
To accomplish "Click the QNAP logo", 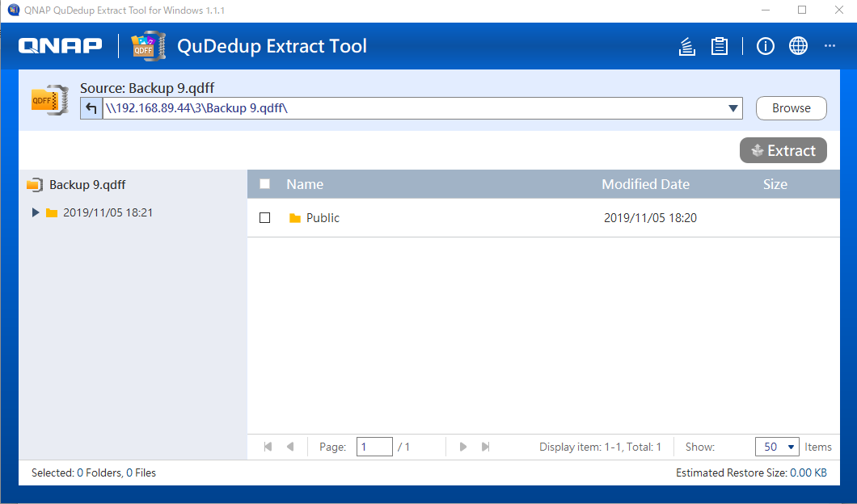I will (x=60, y=46).
